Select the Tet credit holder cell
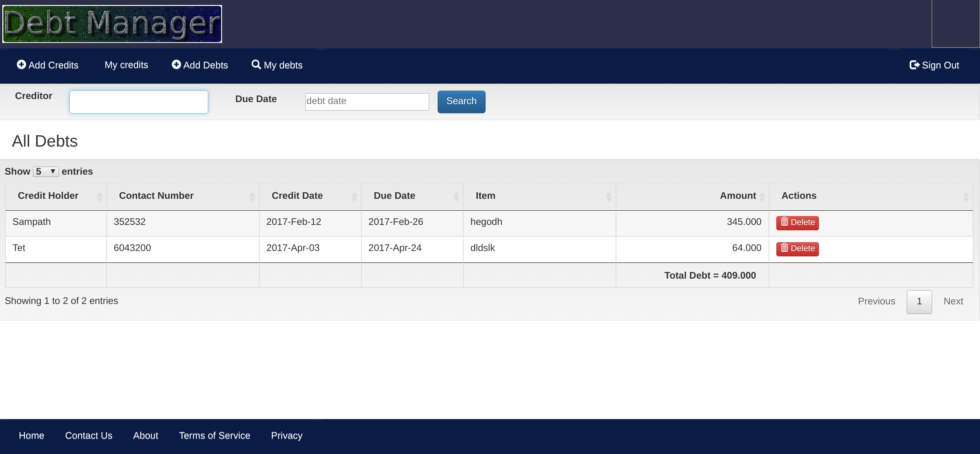980x454 pixels. coord(56,249)
